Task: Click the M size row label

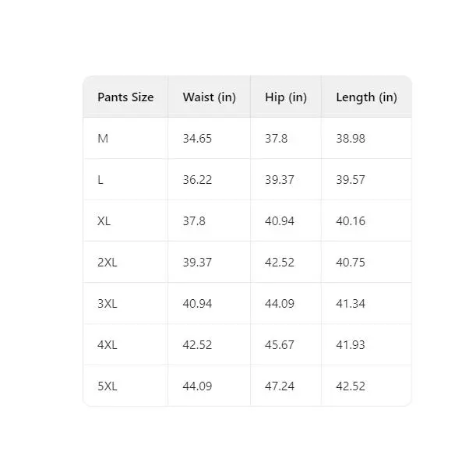Action: pyautogui.click(x=103, y=139)
